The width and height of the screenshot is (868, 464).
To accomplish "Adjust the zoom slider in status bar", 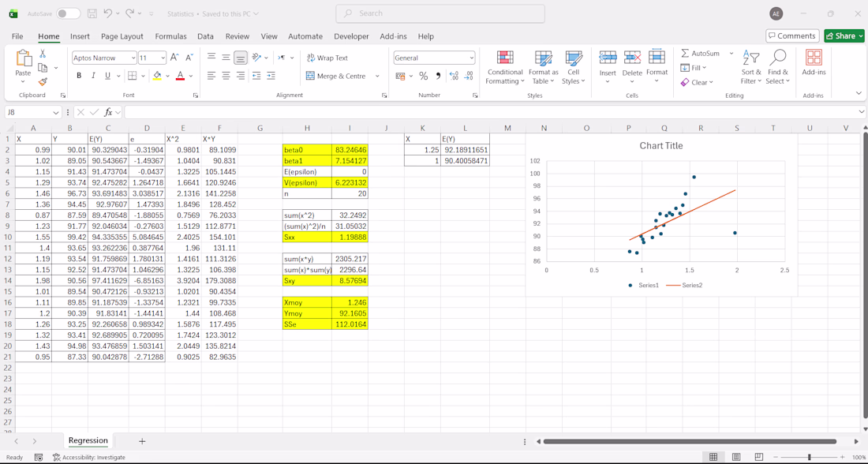I will (810, 458).
